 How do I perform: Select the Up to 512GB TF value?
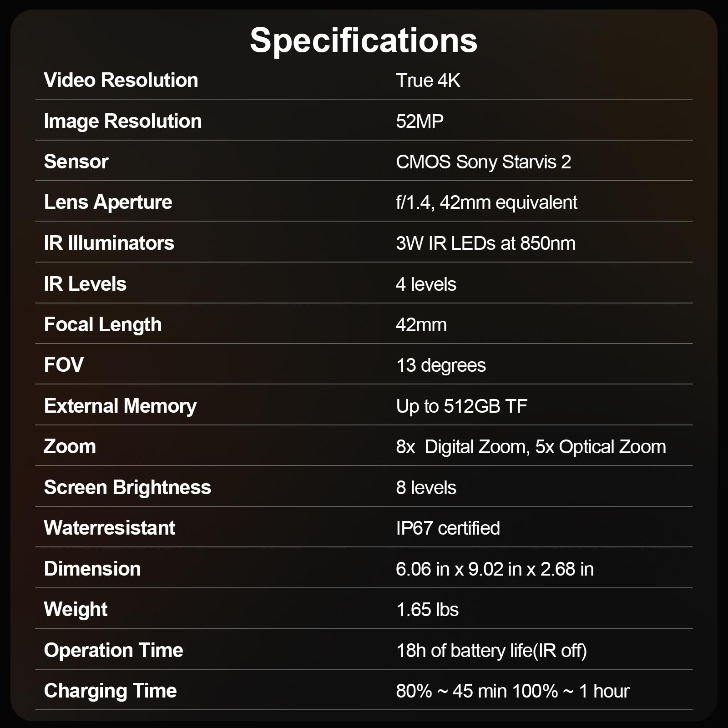point(461,406)
